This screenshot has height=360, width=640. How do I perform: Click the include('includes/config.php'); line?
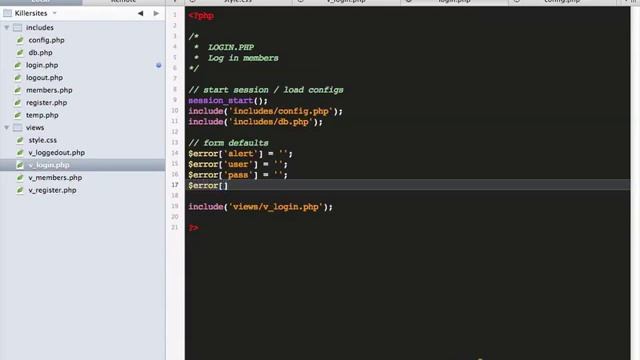click(x=265, y=111)
